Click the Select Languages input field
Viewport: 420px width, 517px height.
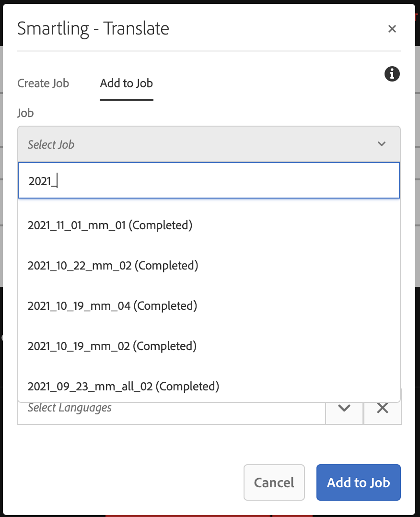click(171, 408)
